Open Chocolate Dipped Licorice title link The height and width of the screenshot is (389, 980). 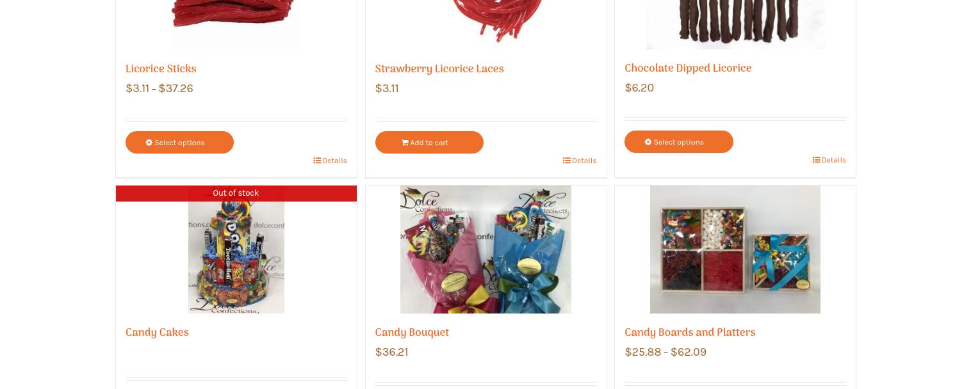click(688, 68)
